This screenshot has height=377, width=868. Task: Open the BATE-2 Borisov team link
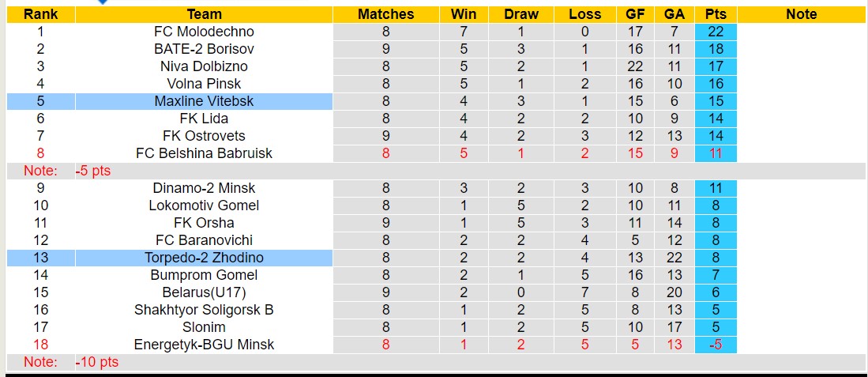204,49
